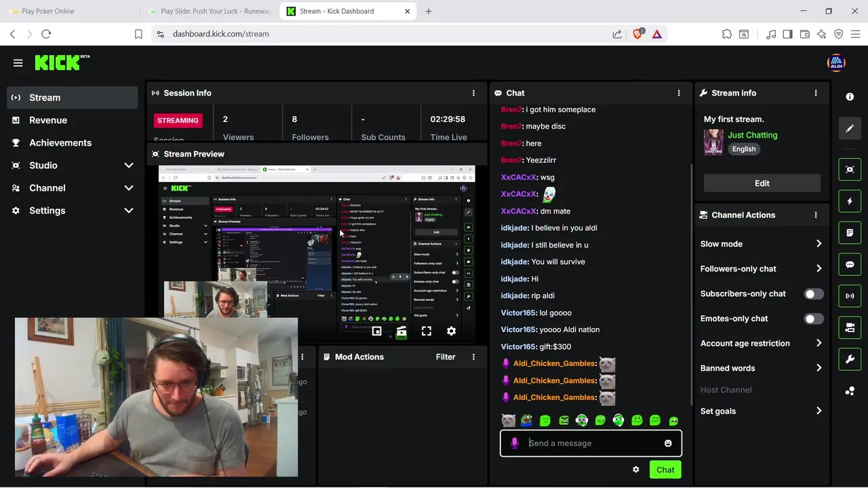Open the info icon in the right toolbar
Image resolution: width=868 pixels, height=488 pixels.
coord(850,97)
